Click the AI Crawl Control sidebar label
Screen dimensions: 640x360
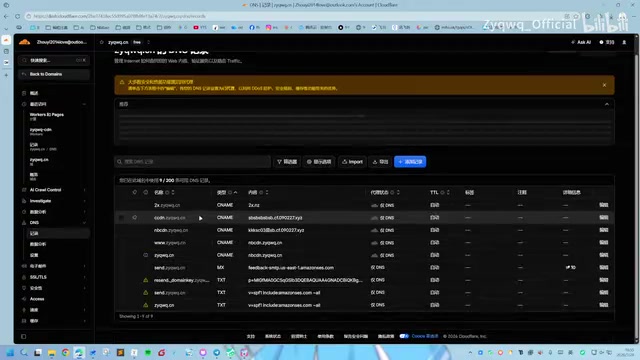point(45,190)
